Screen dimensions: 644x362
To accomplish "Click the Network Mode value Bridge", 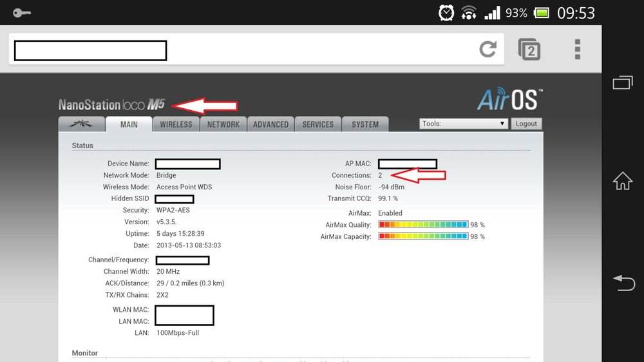I will (166, 175).
